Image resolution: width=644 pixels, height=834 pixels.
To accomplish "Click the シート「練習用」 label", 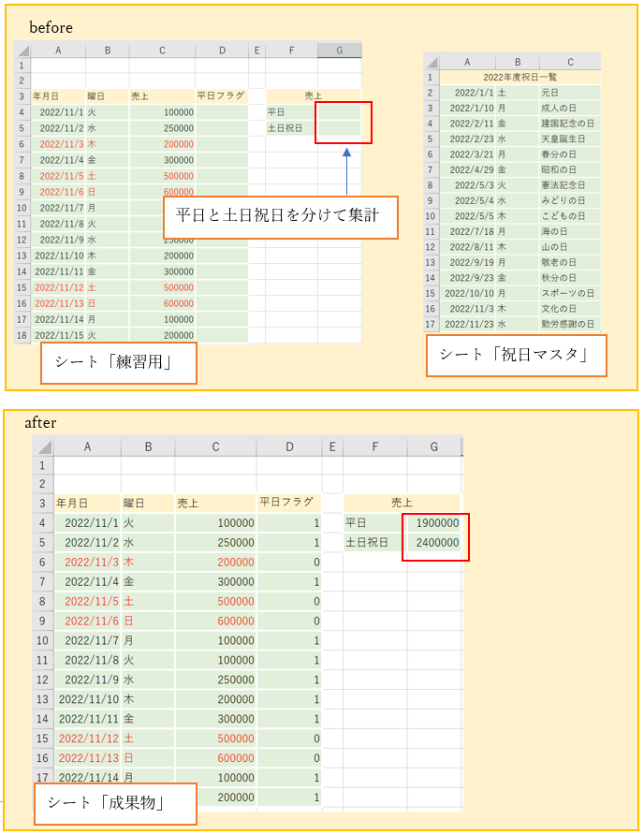I will (x=118, y=363).
